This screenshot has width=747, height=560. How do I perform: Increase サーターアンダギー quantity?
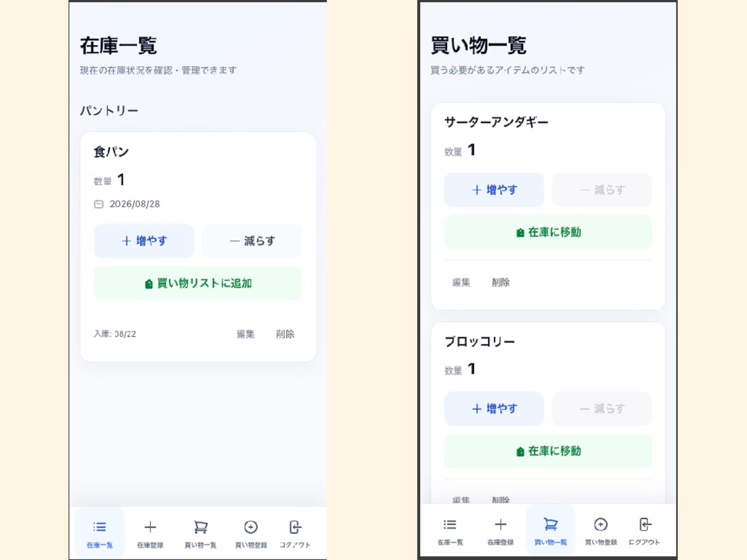(x=494, y=190)
